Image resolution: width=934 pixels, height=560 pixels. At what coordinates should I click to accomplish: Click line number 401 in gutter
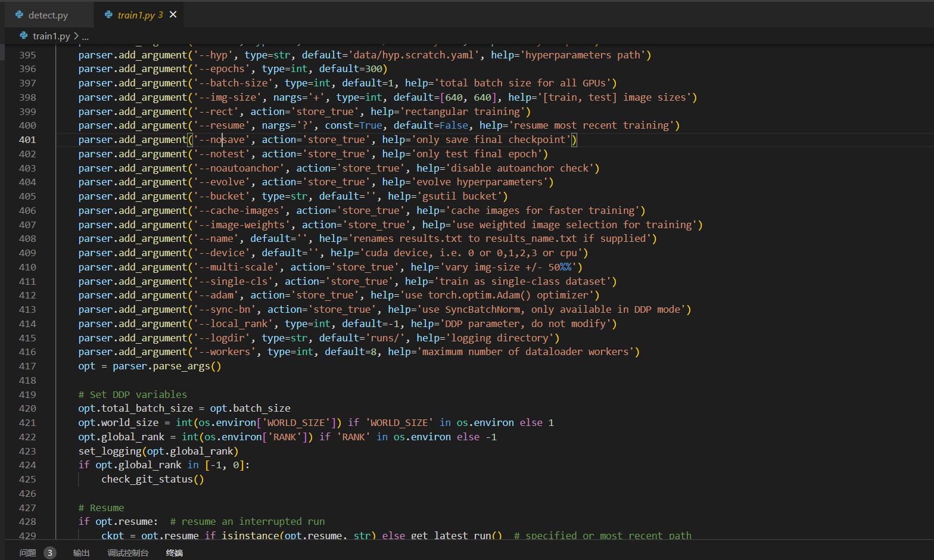pos(27,140)
